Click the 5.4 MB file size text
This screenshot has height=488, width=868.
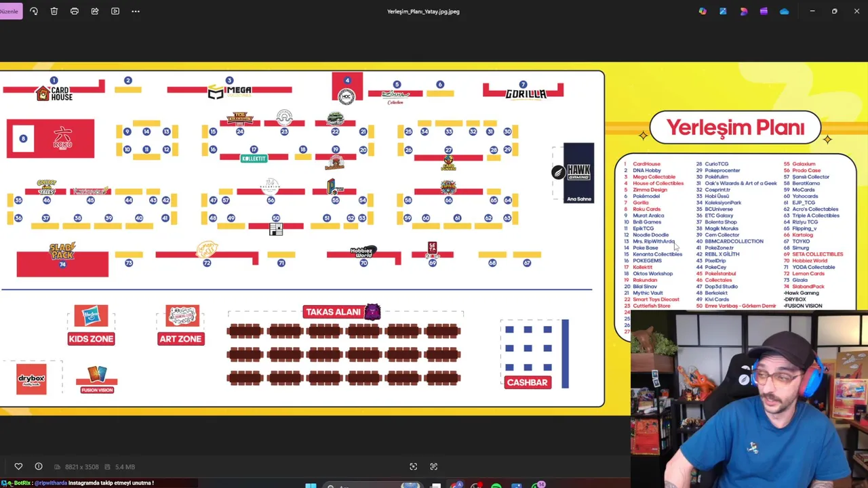[125, 466]
